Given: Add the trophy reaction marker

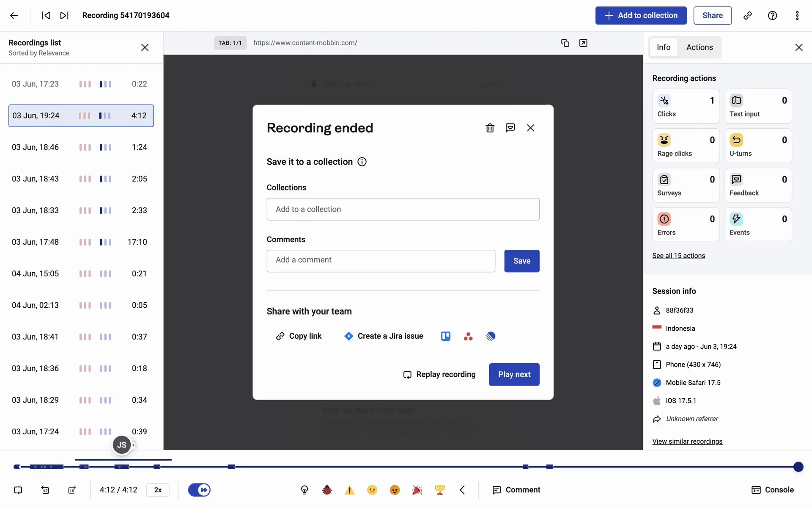Looking at the screenshot, I should (440, 490).
